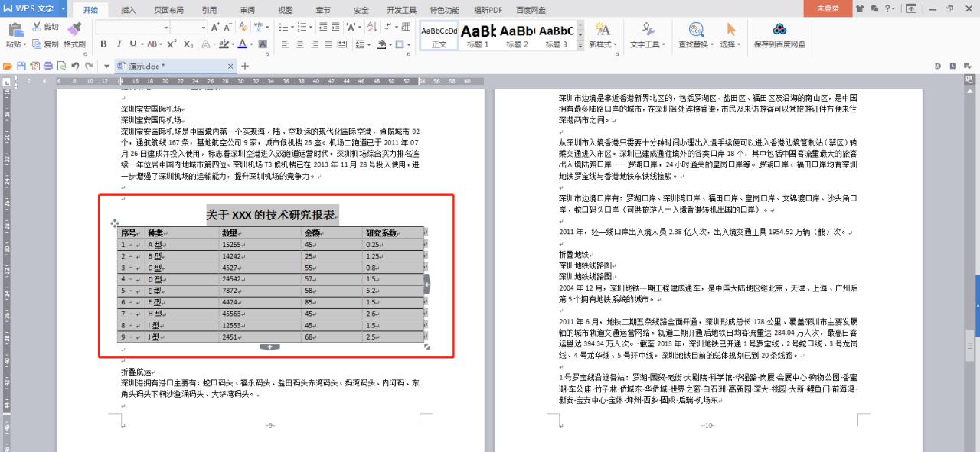Undo the last action
This screenshot has width=980, height=452.
point(75,66)
